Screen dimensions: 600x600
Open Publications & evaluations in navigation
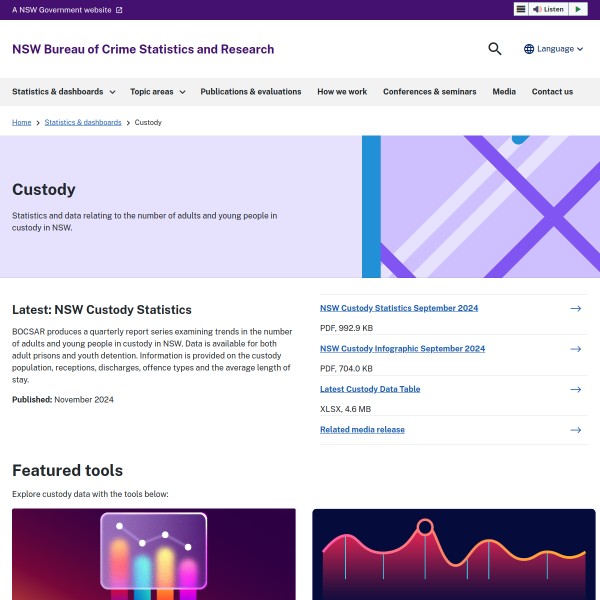click(x=250, y=92)
